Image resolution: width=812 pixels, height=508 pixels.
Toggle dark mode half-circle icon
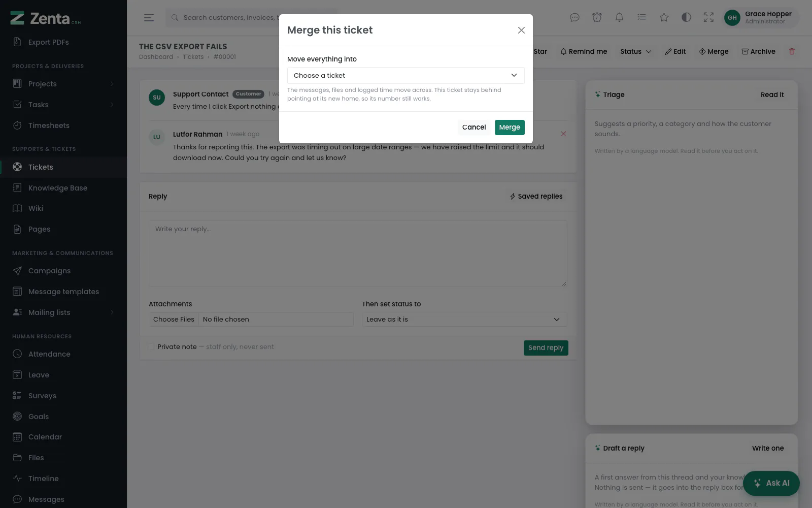point(686,18)
